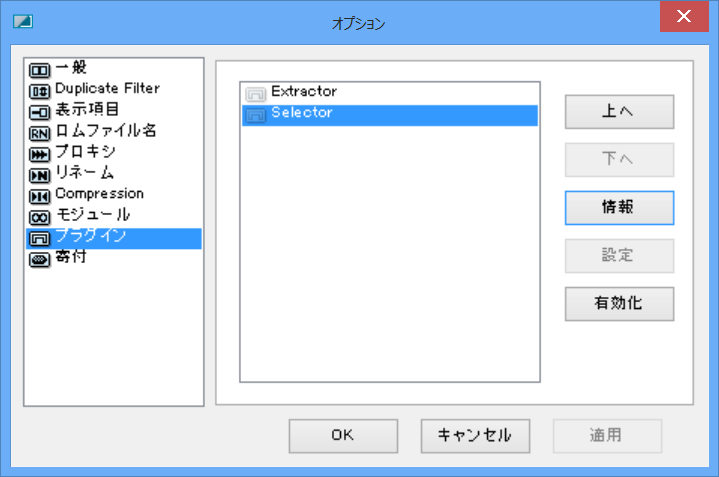This screenshot has width=719, height=477.
Task: Close the オプション dialog window
Action: click(x=684, y=17)
